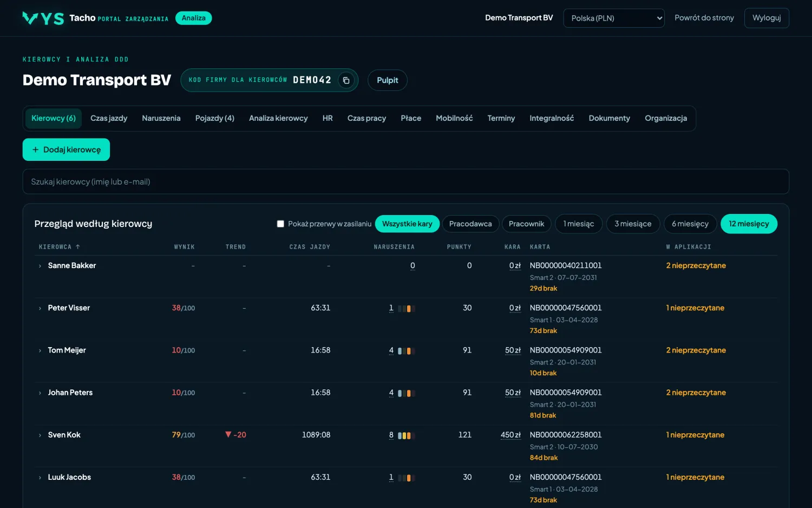Image resolution: width=812 pixels, height=508 pixels.
Task: Follow Powrót do strony link
Action: (x=704, y=18)
